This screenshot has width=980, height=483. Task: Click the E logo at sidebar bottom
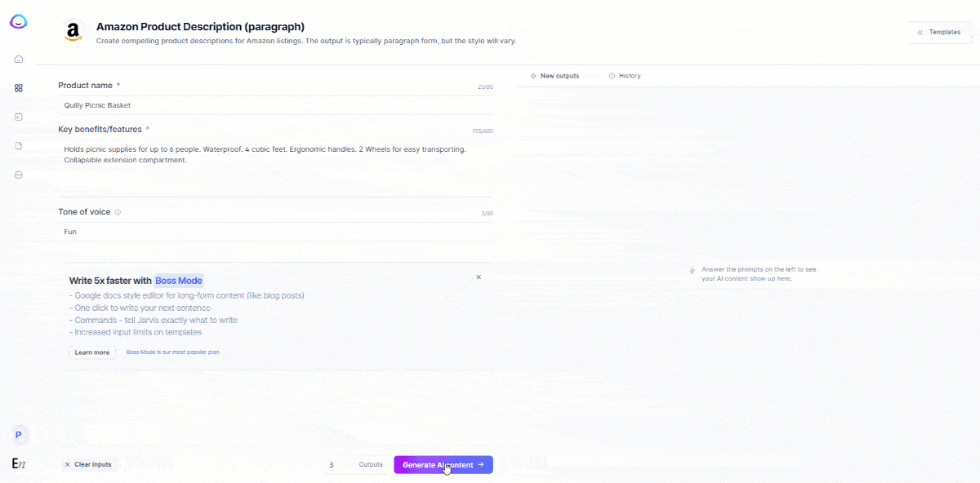pyautogui.click(x=19, y=463)
